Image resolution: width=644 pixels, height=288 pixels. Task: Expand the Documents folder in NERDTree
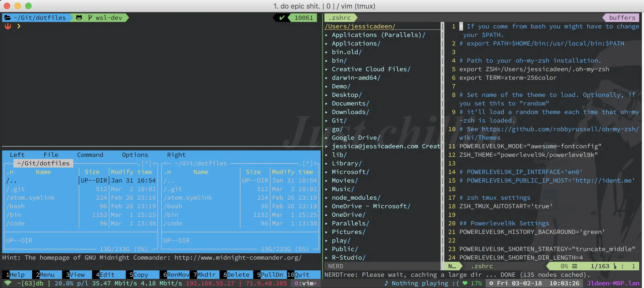point(327,104)
